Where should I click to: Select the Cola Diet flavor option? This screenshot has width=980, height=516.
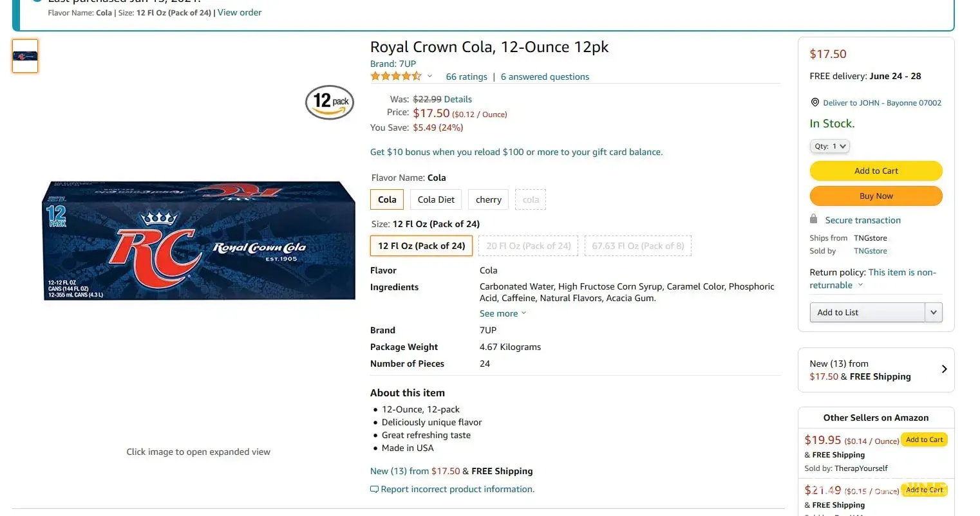[x=436, y=199]
